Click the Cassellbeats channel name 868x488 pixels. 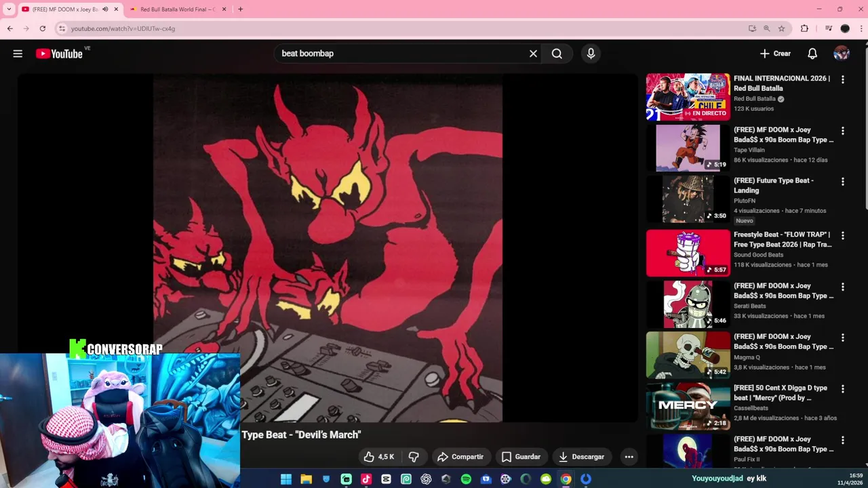tap(751, 408)
